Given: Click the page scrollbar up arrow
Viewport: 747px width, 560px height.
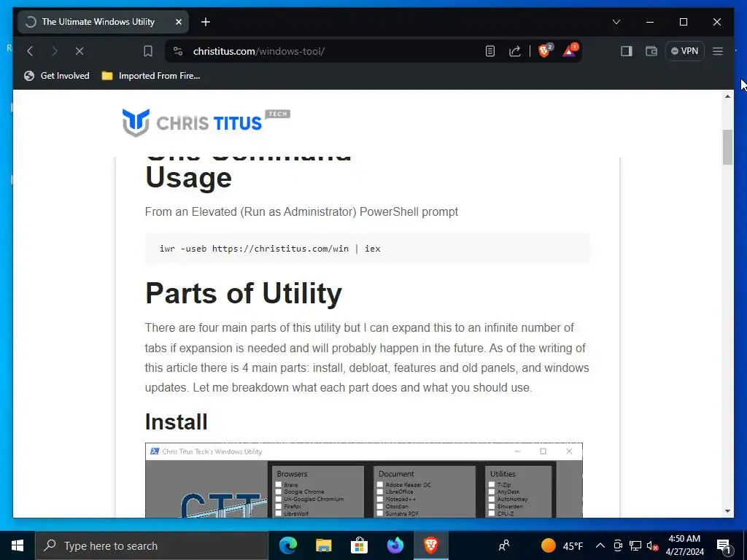Looking at the screenshot, I should pyautogui.click(x=727, y=96).
